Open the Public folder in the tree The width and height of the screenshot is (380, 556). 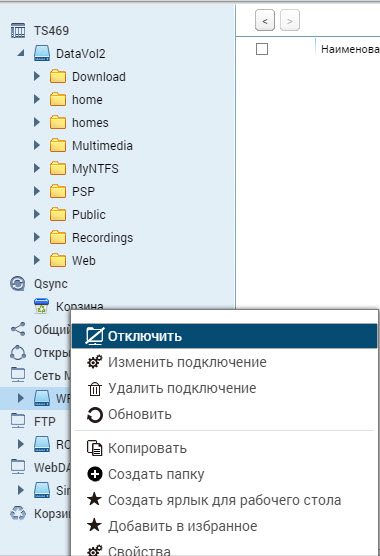point(89,214)
